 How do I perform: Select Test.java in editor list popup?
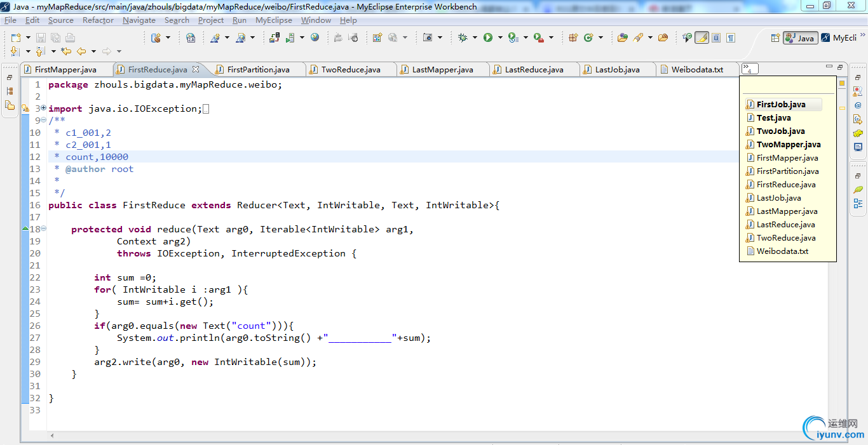tap(769, 117)
